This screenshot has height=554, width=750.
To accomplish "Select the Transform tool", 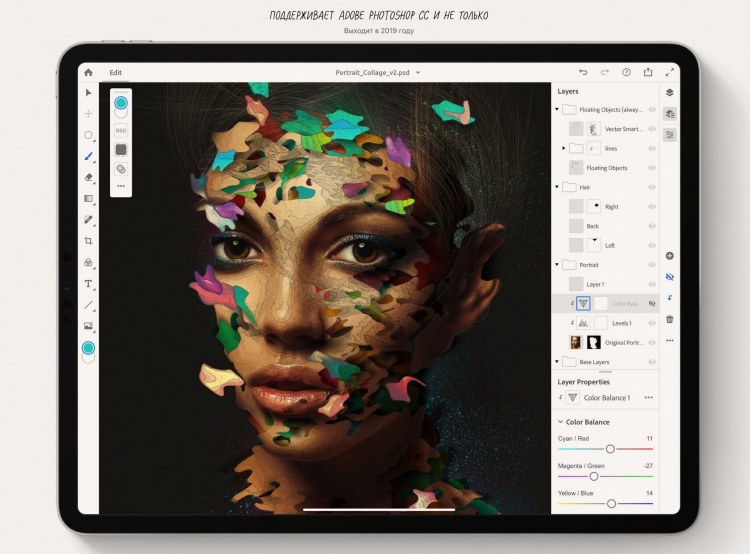I will [88, 113].
